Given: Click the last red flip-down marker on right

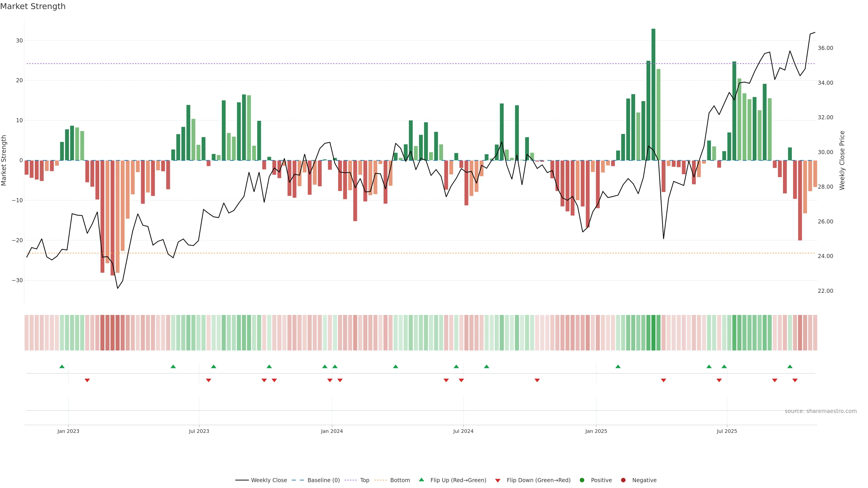Looking at the screenshot, I should point(795,380).
